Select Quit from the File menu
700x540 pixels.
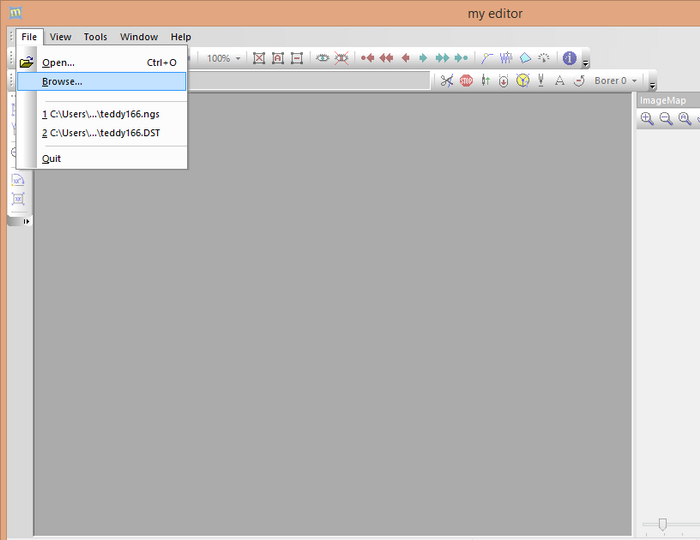(102, 159)
